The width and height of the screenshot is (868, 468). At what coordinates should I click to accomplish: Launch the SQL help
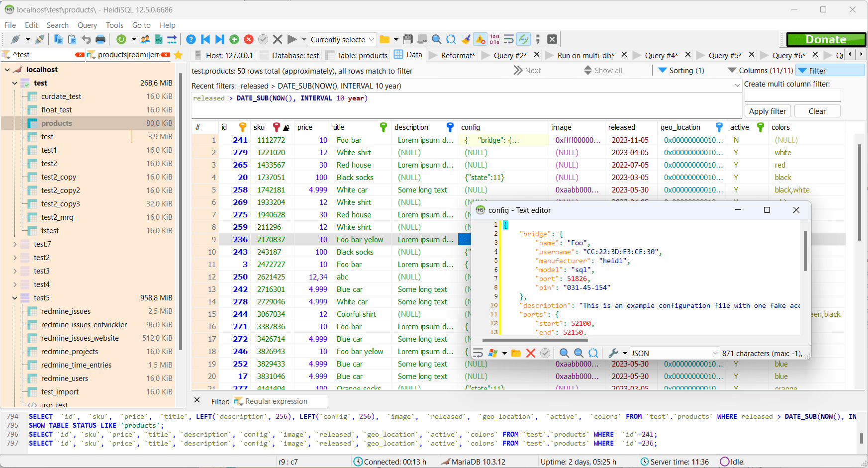point(191,39)
